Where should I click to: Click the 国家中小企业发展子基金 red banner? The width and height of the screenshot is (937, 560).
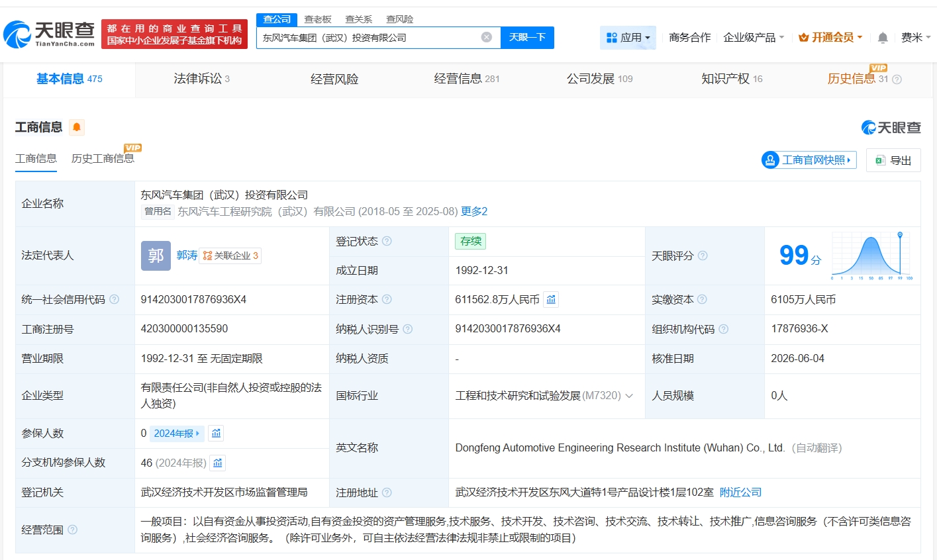pos(174,34)
